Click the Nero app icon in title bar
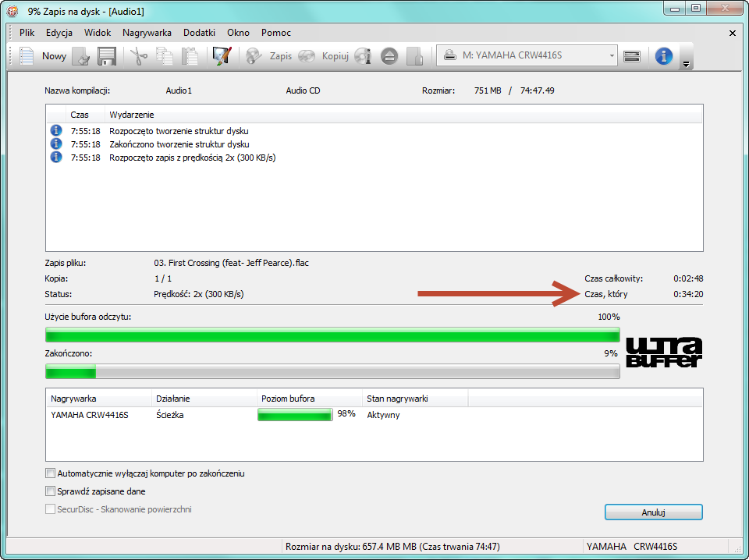The width and height of the screenshot is (749, 560). coord(12,11)
